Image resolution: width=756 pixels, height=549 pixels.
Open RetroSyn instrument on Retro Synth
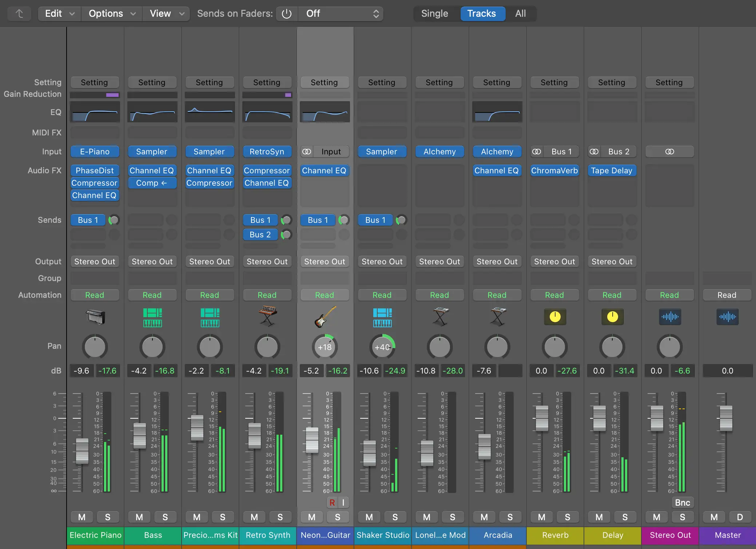click(x=267, y=151)
